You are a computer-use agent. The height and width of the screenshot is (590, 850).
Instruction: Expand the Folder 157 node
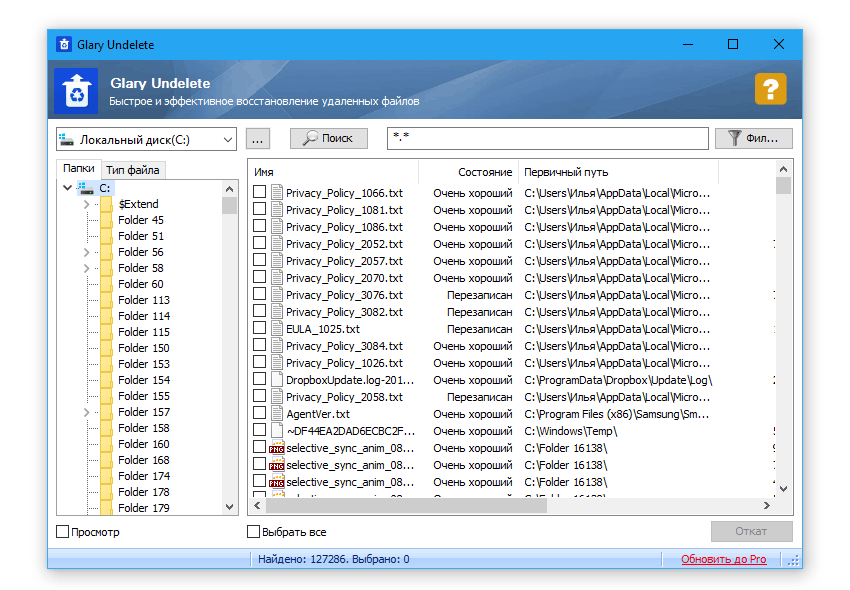tap(86, 412)
